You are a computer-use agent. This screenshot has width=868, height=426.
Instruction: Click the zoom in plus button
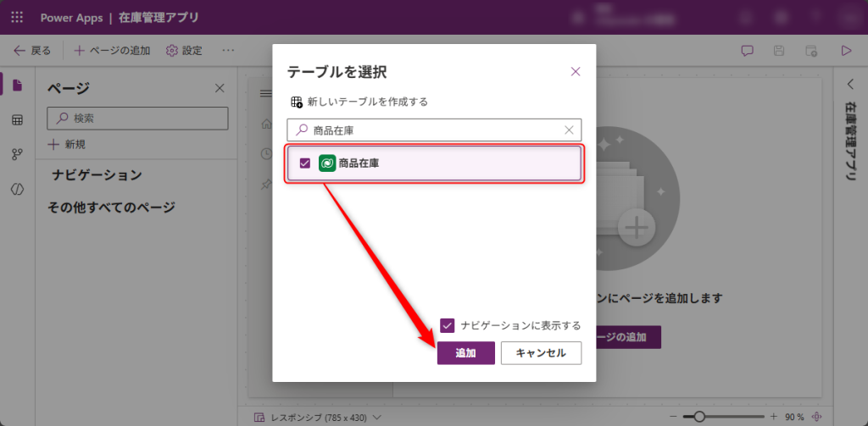[x=773, y=417]
